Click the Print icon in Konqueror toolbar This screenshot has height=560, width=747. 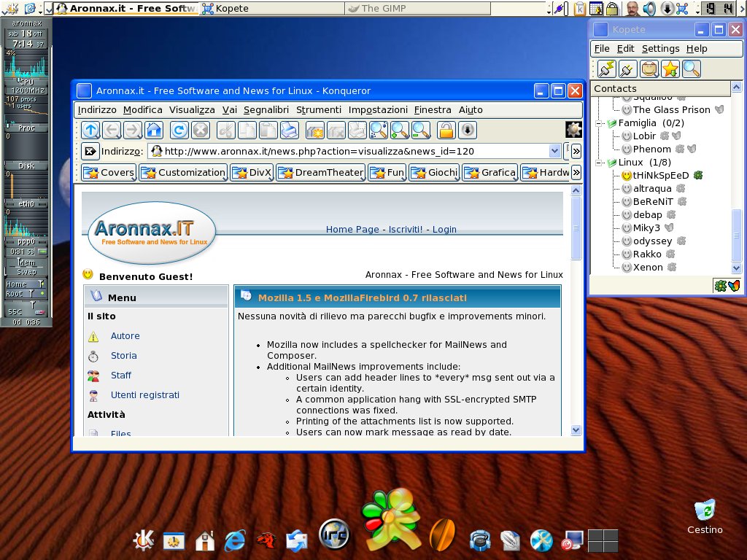[289, 130]
